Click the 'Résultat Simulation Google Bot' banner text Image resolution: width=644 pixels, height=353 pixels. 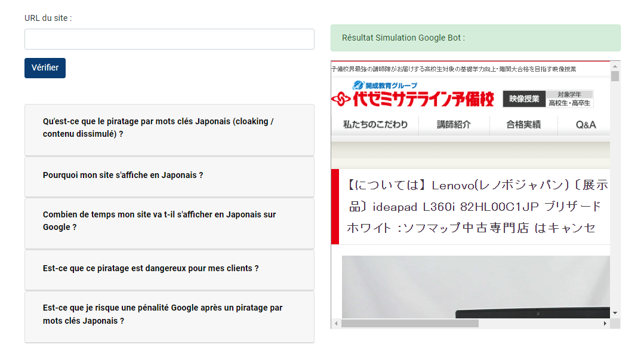pos(403,38)
